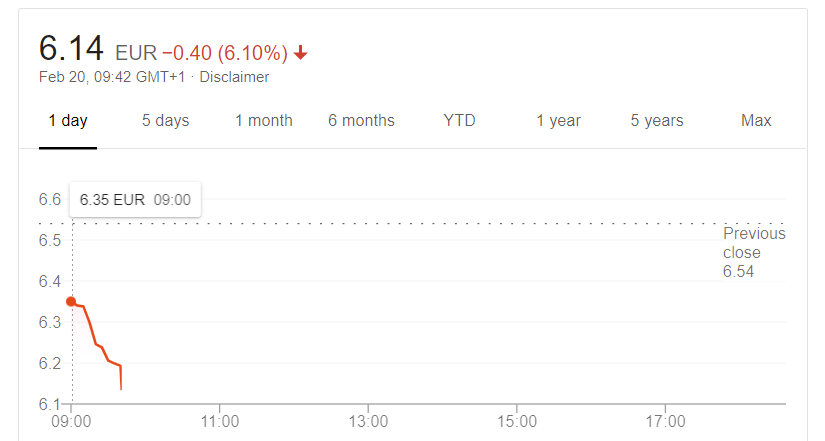825x441 pixels.
Task: Click the red chart point at 09:00
Action: [71, 302]
